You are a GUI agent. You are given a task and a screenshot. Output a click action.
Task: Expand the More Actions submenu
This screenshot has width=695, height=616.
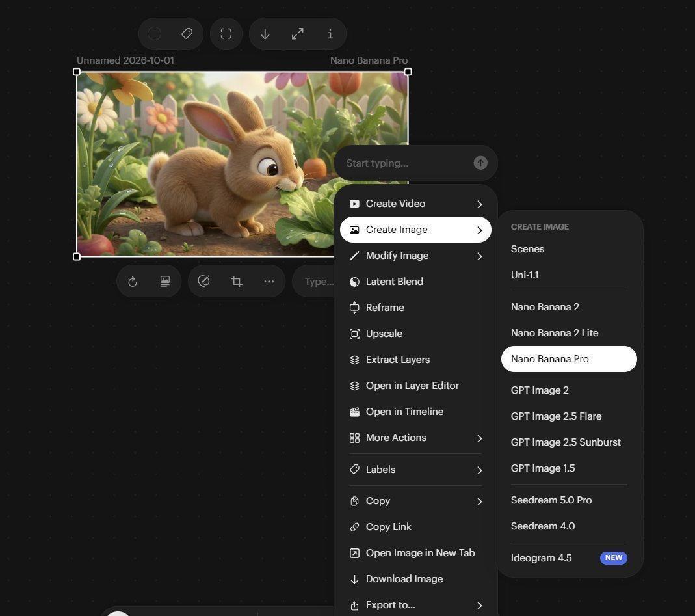click(415, 438)
